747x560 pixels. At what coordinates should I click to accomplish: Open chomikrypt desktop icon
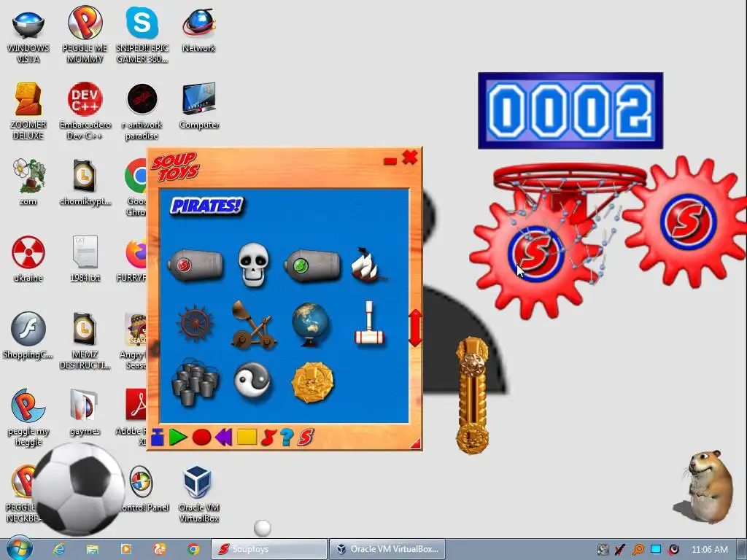pyautogui.click(x=85, y=183)
